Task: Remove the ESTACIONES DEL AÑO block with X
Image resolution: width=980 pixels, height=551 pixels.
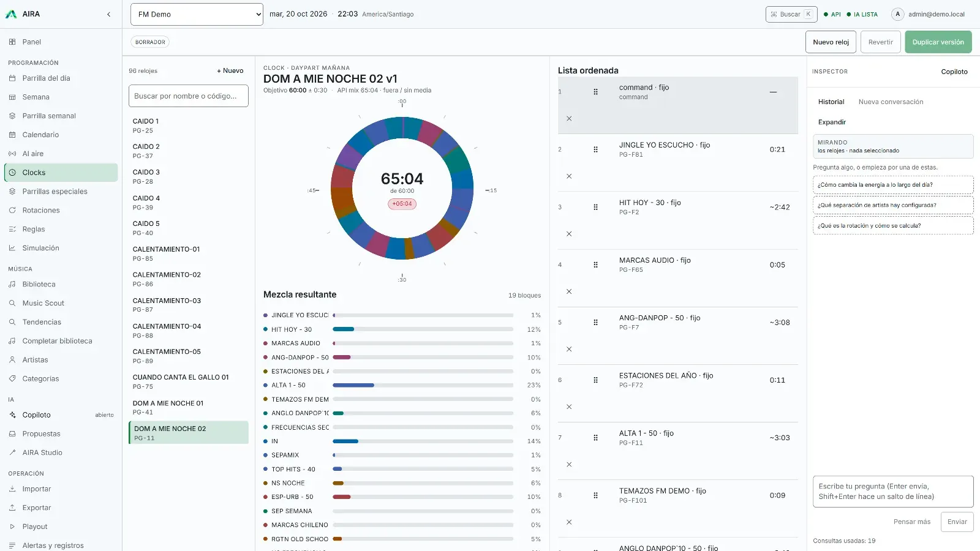Action: pos(569,407)
